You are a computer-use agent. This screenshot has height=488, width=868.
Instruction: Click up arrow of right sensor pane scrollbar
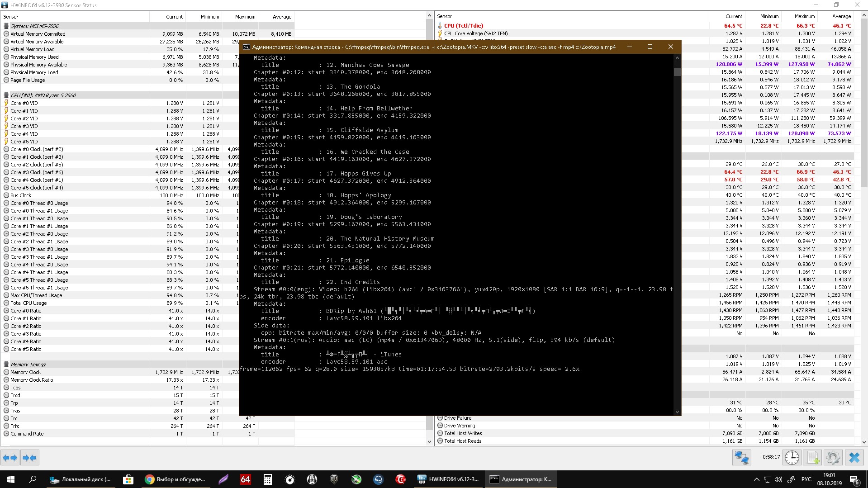point(864,15)
